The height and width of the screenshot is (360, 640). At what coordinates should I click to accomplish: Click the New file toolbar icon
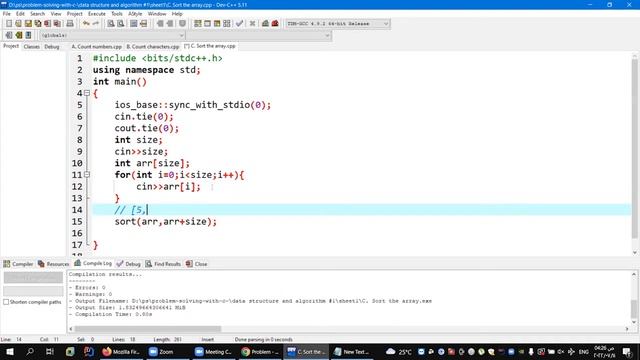point(9,24)
